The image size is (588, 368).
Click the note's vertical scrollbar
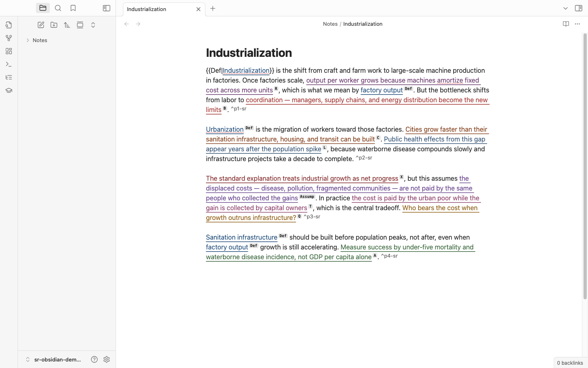tap(585, 166)
